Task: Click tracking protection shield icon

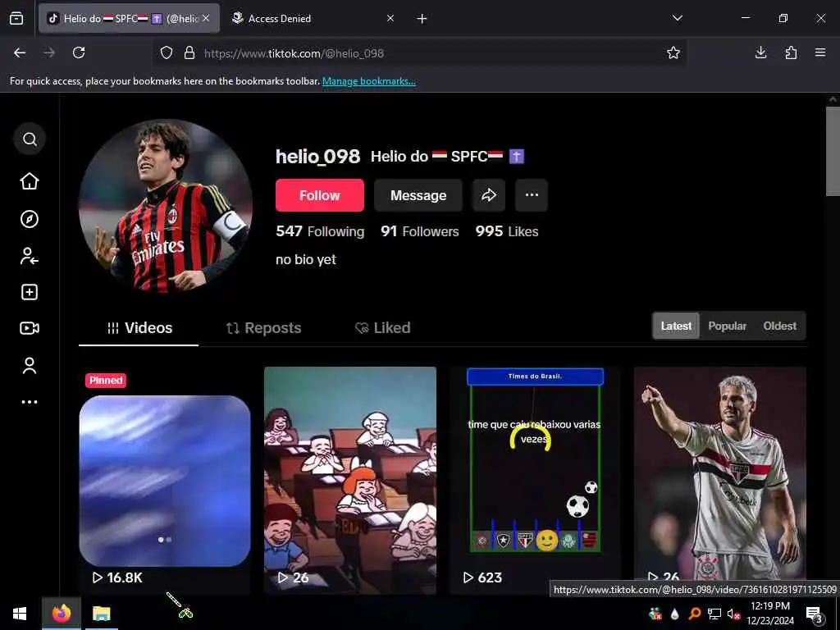Action: (x=167, y=52)
